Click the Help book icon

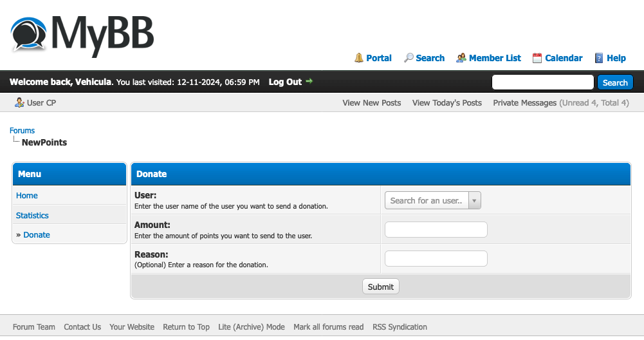point(599,58)
